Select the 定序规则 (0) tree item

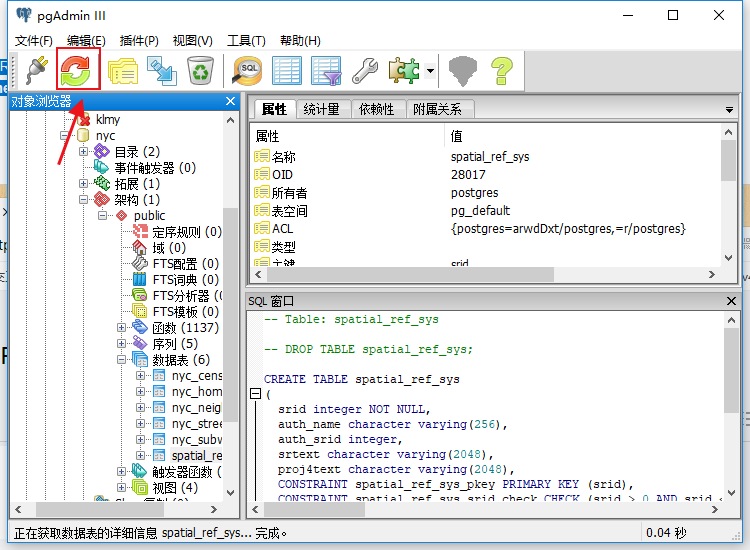[187, 232]
